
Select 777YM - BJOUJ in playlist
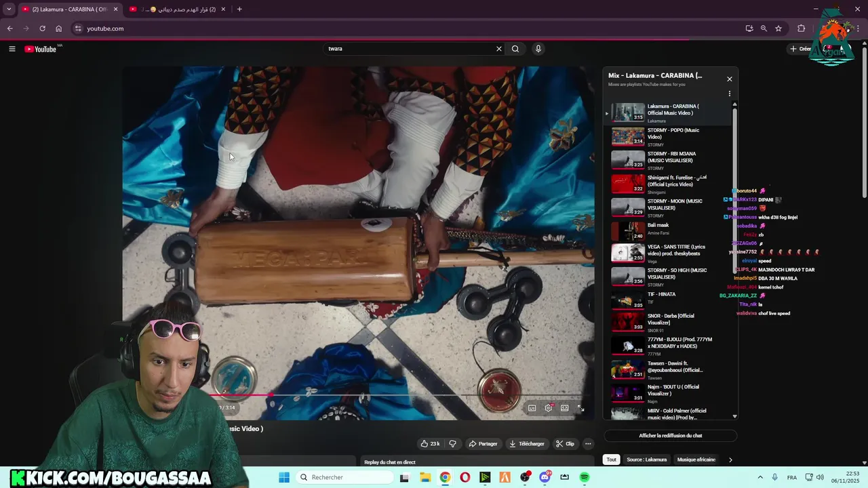pyautogui.click(x=667, y=346)
